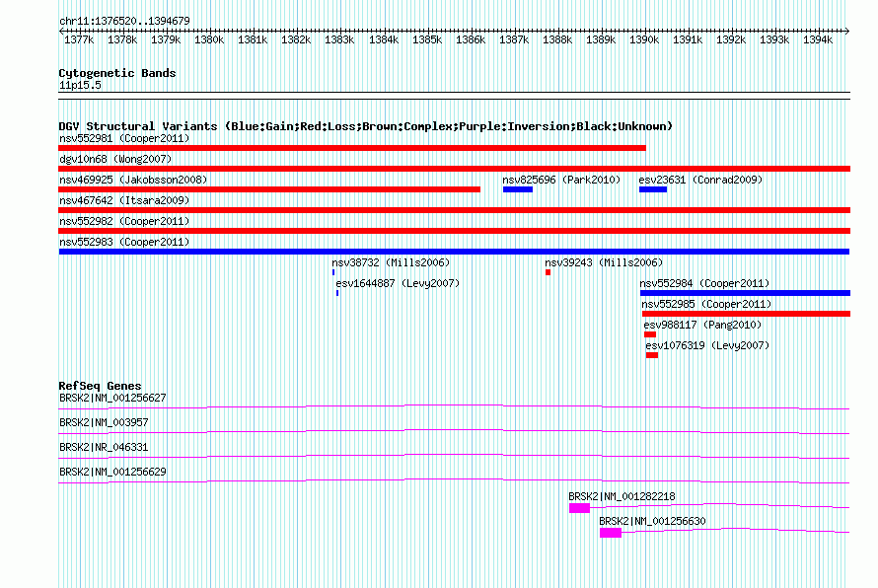Screen dimensions: 878x588
Task: Click the RefSeq Genes track title
Action: coord(100,386)
